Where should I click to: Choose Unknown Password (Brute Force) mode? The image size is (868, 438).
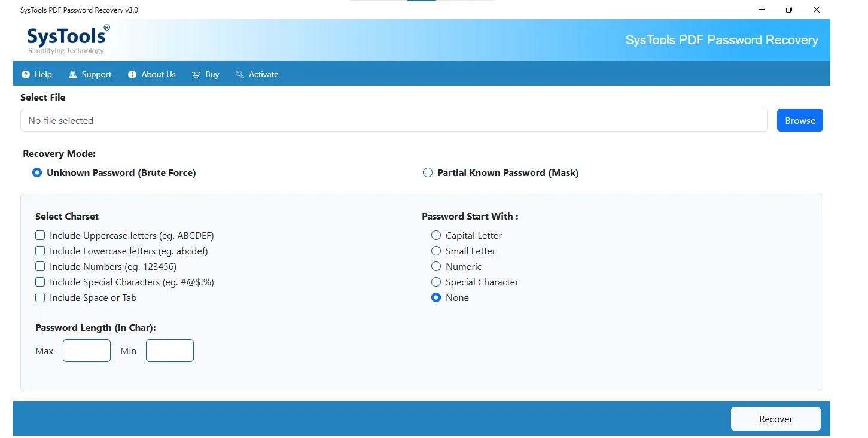37,172
